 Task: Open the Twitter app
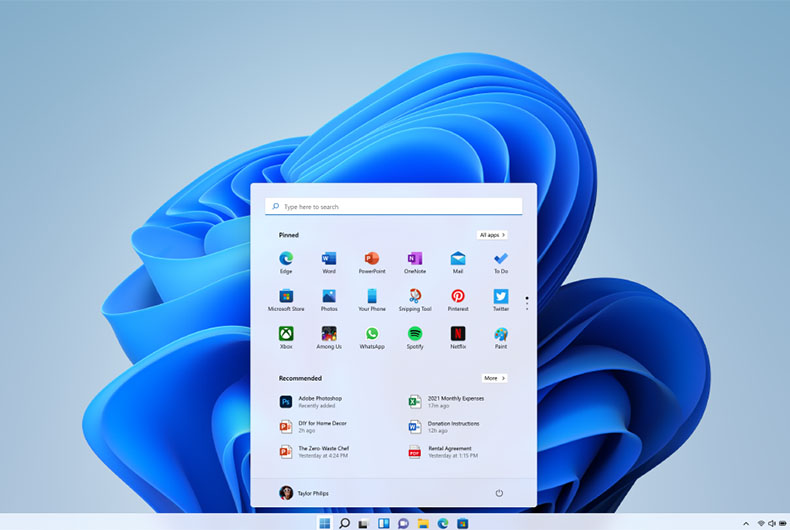tap(501, 300)
